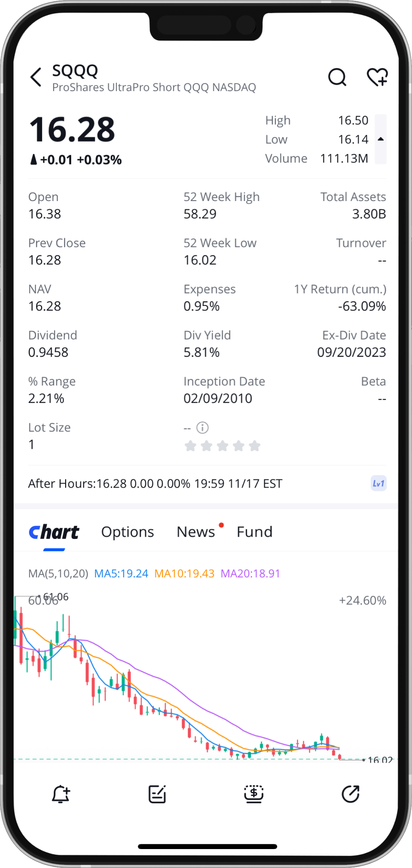Tap the share icon
This screenshot has width=412, height=868.
[350, 794]
